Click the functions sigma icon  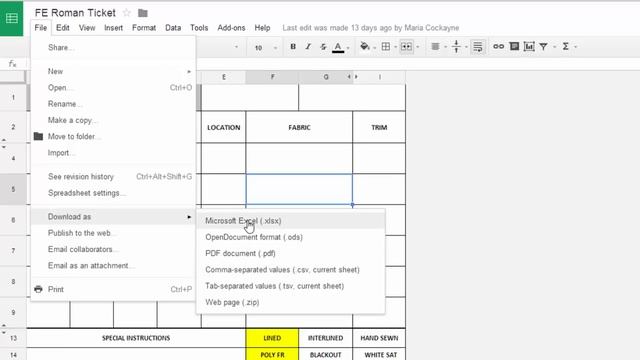(566, 47)
